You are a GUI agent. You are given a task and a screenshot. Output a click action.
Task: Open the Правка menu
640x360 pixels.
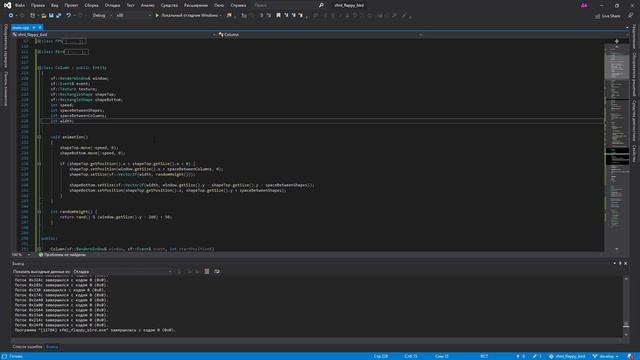[x=38, y=5]
